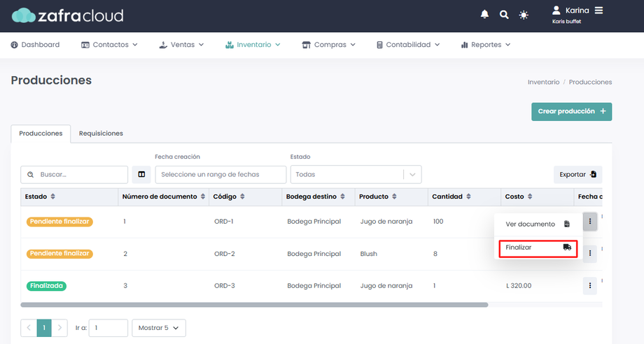Open the Fecha creación date range field
The height and width of the screenshot is (344, 644).
pos(220,174)
